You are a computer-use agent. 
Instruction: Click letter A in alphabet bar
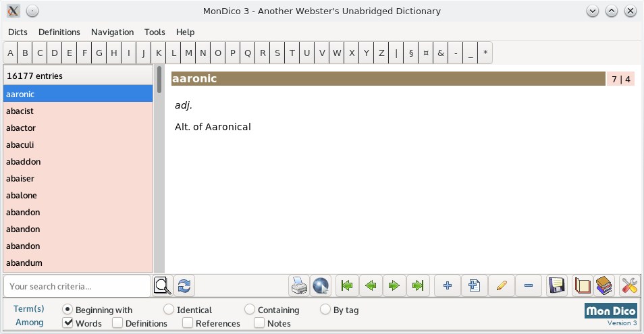(10, 53)
